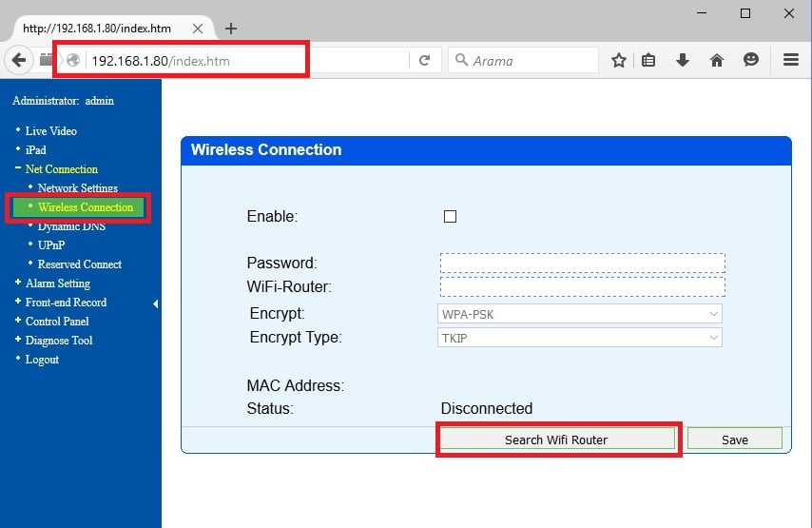Open the Encrypt Type TKIP dropdown
The width and height of the screenshot is (812, 528).
(x=581, y=338)
